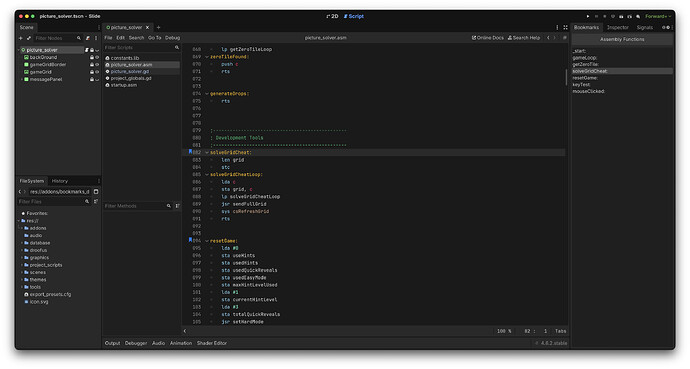
Task: Toggle visibility eye of messagePanel node
Action: (x=97, y=79)
